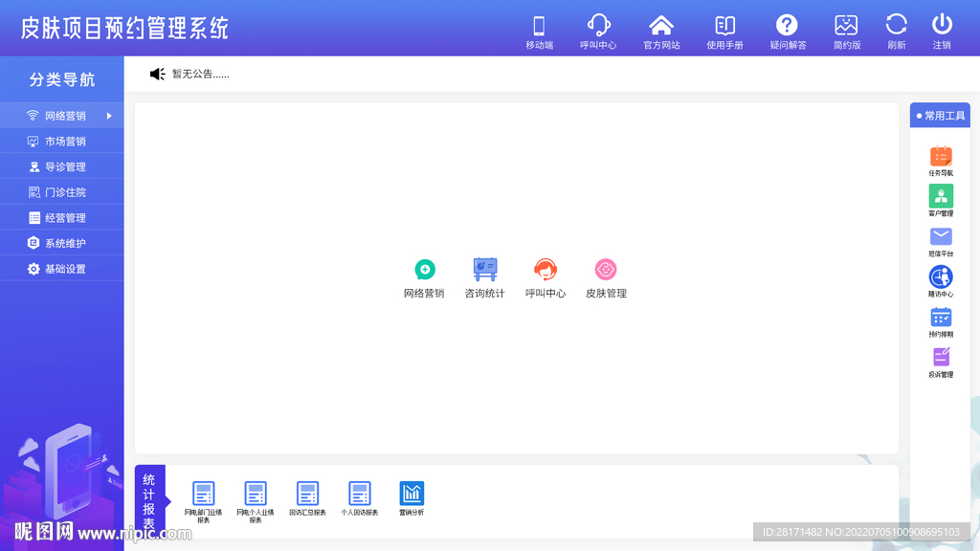
Task: Click the 皮肤项目预约管理系统 title
Action: click(x=124, y=28)
